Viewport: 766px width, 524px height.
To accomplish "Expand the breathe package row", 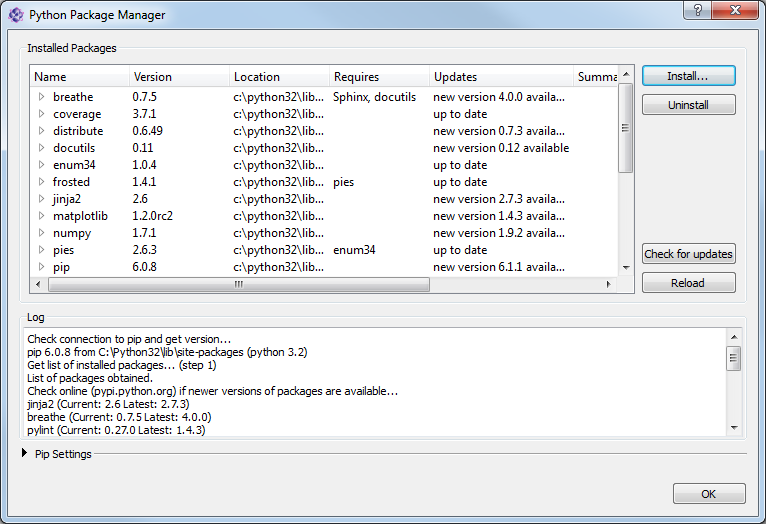I will point(42,97).
